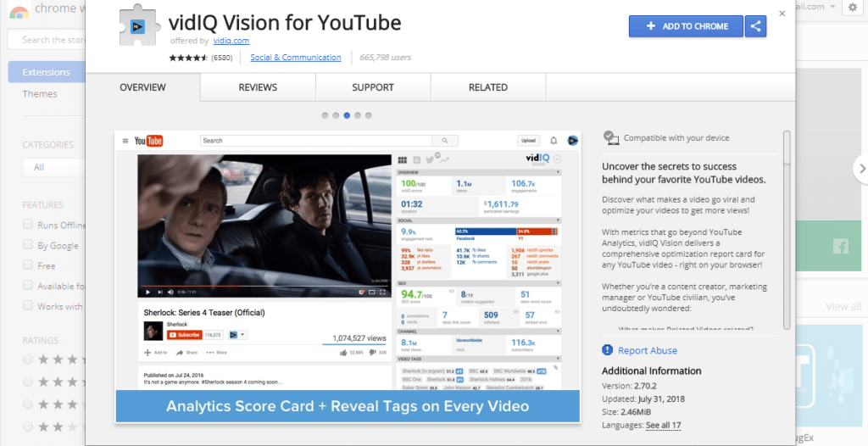Click the Sherlock channel avatar in screenshot

[x=153, y=331]
